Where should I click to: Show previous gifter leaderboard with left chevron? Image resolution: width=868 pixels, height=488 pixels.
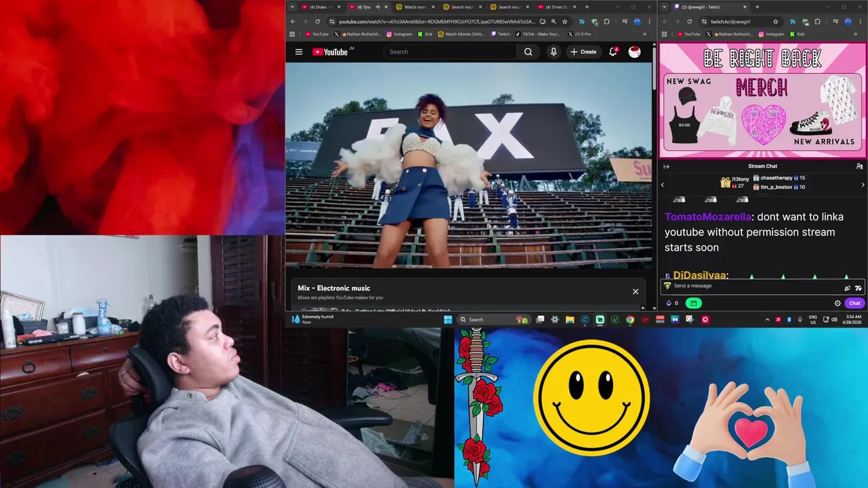[663, 184]
